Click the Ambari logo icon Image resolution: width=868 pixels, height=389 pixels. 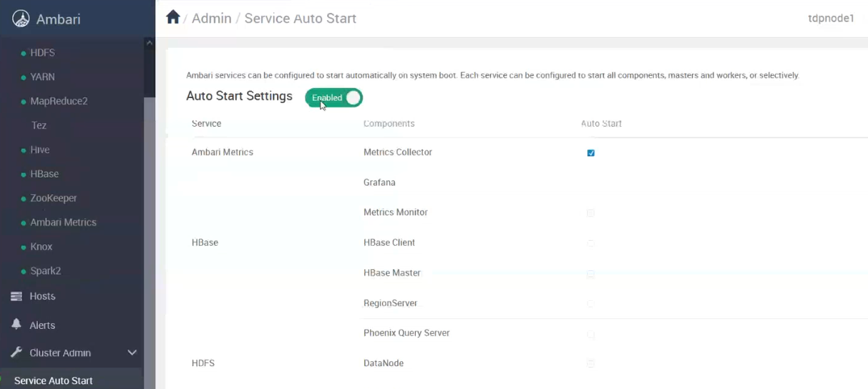coord(21,19)
